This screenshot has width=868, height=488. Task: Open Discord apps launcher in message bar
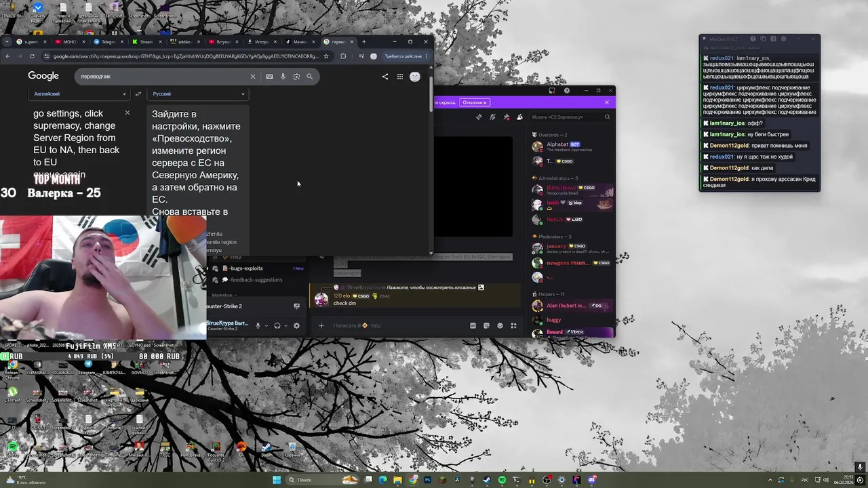click(513, 326)
